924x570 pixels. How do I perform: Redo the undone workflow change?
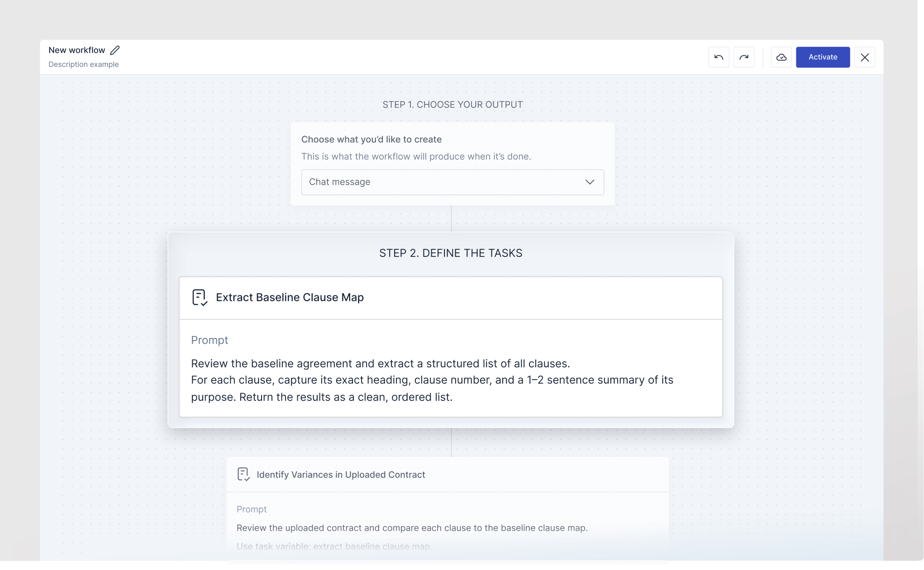pos(744,57)
